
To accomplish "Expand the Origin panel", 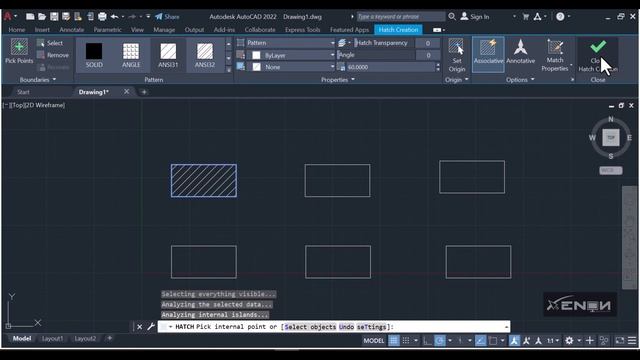I will pyautogui.click(x=456, y=80).
